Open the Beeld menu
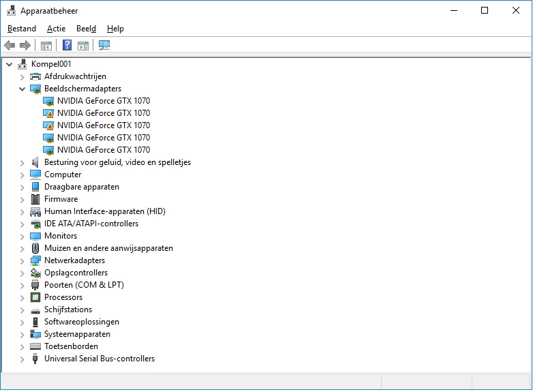This screenshot has width=533, height=392. 86,29
